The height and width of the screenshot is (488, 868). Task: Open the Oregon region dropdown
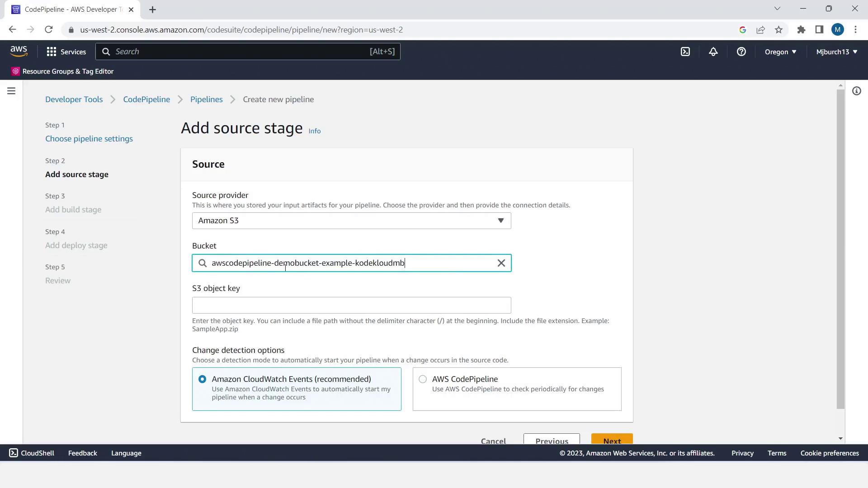[780, 52]
